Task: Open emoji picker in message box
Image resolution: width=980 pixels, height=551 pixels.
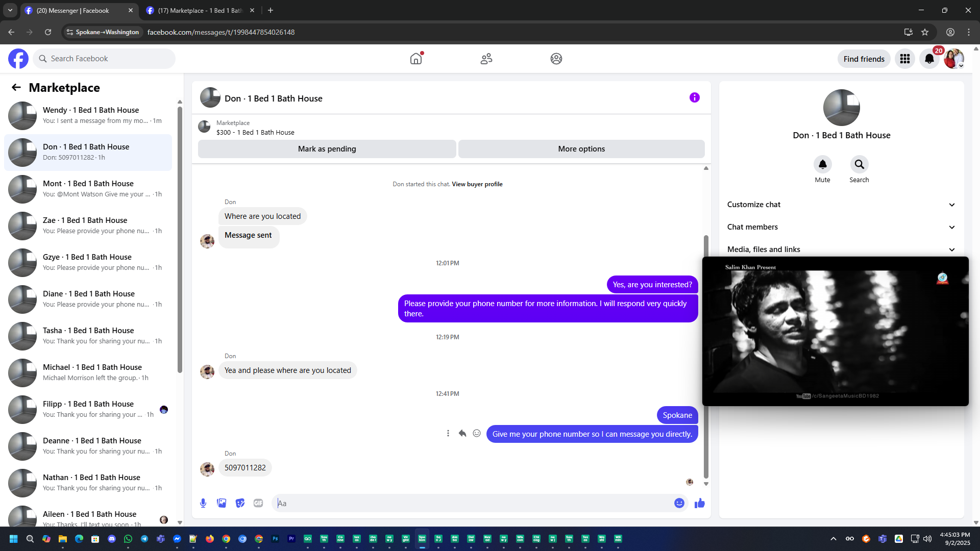Action: (679, 503)
